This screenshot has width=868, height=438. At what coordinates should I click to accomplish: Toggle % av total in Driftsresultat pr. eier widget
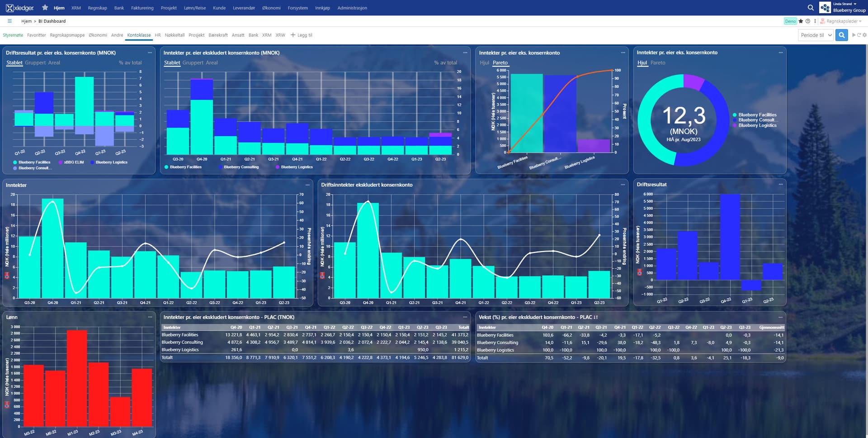point(130,63)
